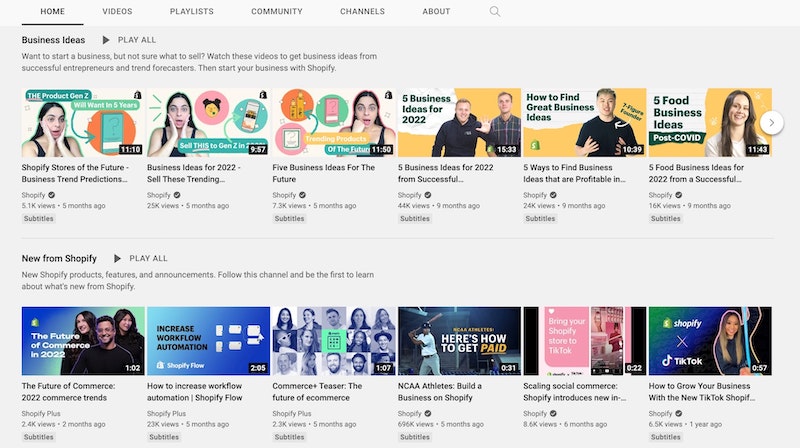Switch to the HOME tab

[x=53, y=11]
